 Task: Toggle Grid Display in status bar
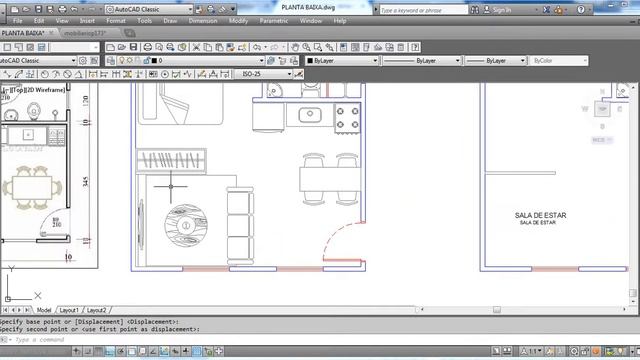[x=99, y=351]
